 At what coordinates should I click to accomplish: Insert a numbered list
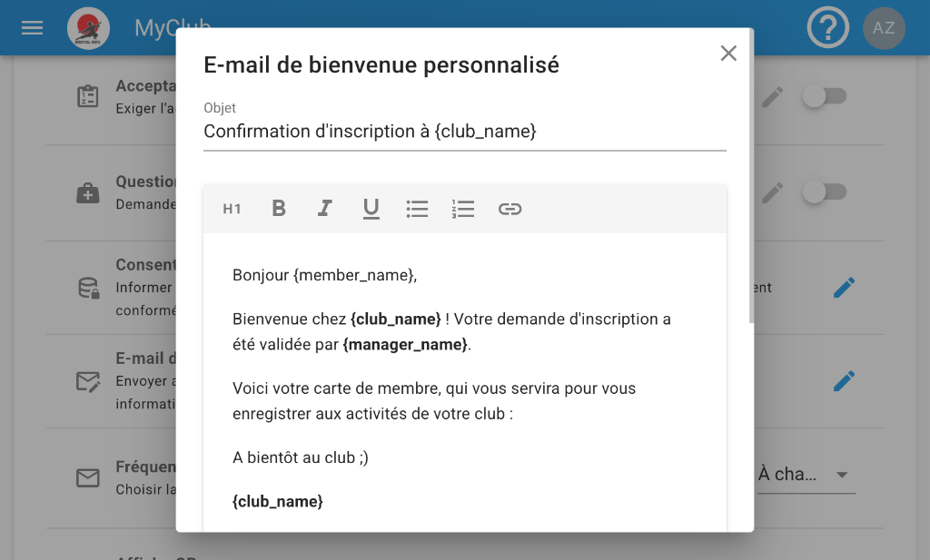coord(463,209)
